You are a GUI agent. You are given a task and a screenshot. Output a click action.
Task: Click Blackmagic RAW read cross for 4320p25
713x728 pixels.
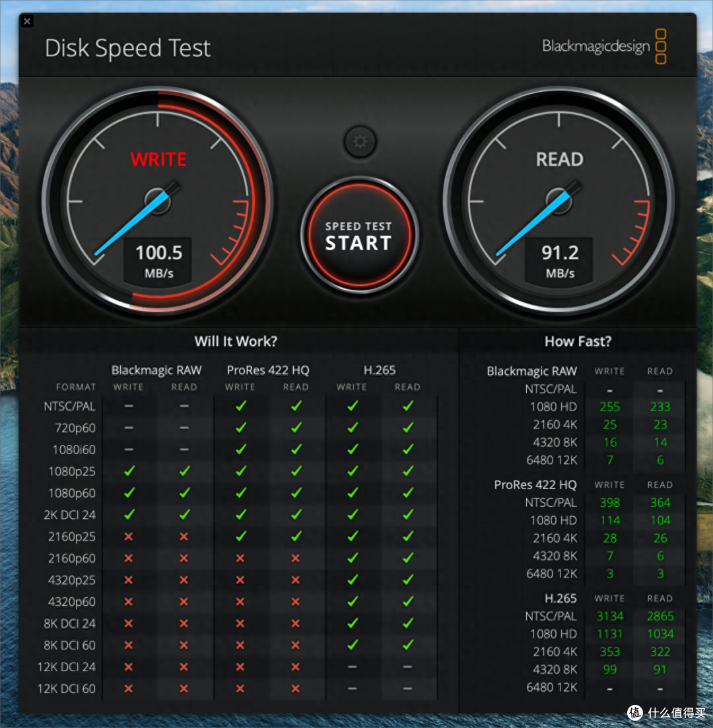(184, 580)
